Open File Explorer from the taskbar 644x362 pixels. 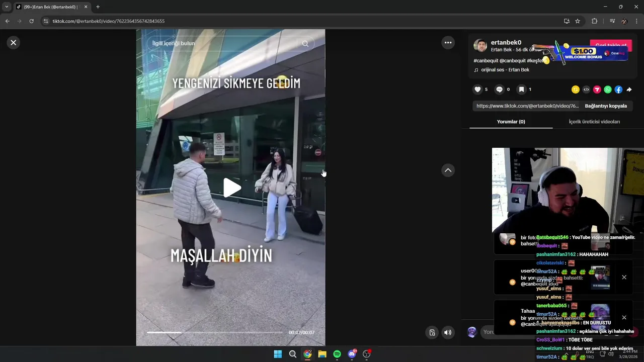coord(322,354)
